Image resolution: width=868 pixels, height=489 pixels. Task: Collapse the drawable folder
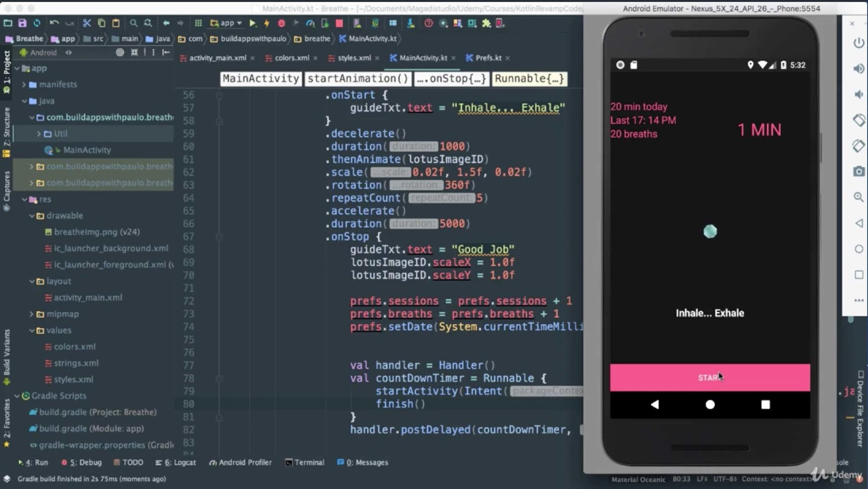[31, 215]
